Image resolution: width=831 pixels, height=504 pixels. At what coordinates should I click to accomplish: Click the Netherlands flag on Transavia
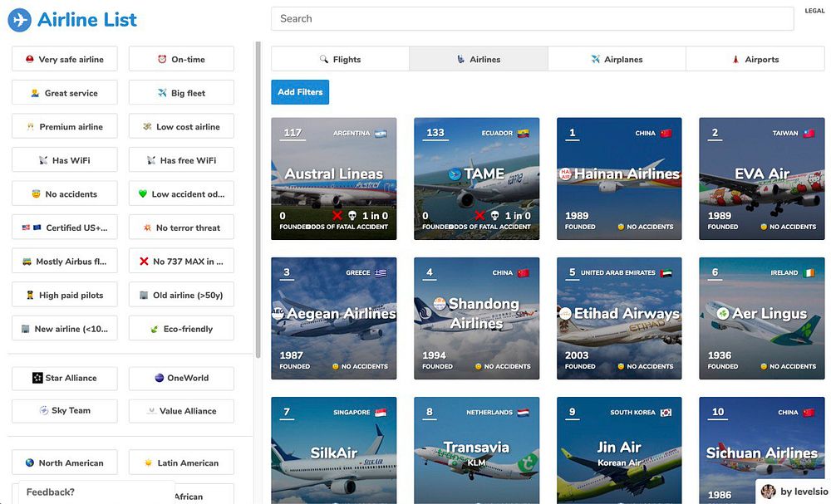coord(523,413)
